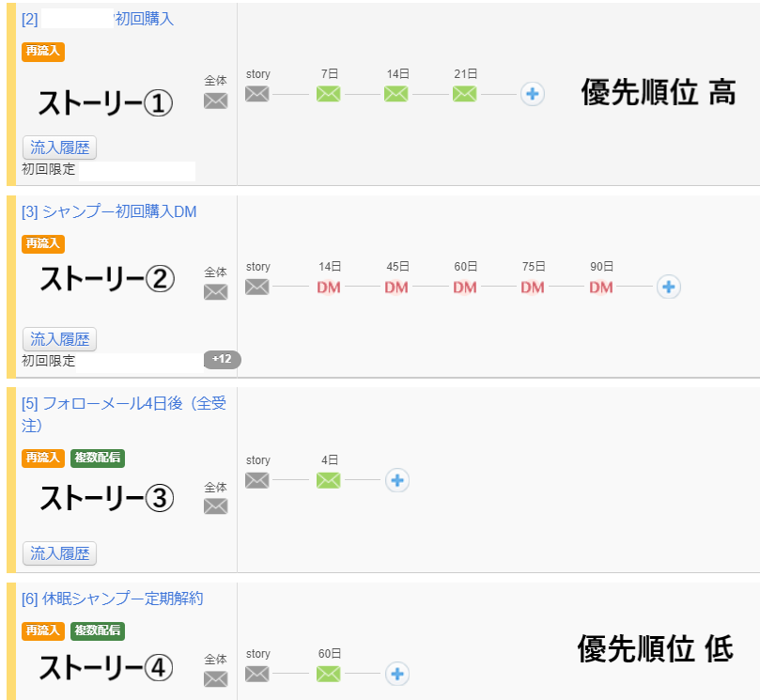Click the 14日 DM icon
The width and height of the screenshot is (760, 700).
(x=329, y=288)
